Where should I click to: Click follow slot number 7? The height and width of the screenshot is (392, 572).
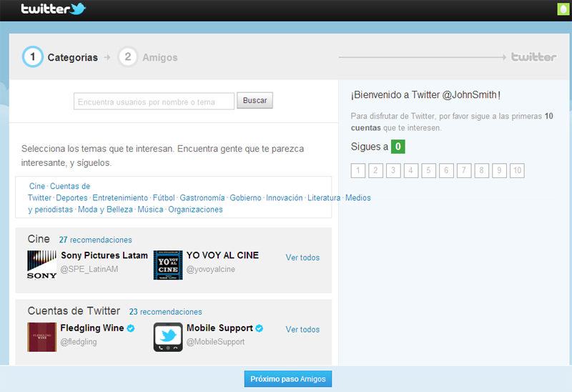[x=464, y=170]
